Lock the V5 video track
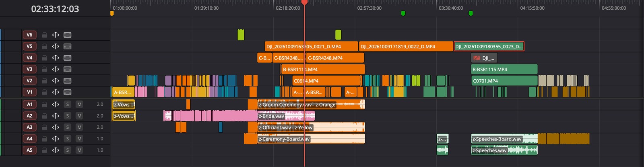Viewport: 644px width, 167px height. (45, 46)
